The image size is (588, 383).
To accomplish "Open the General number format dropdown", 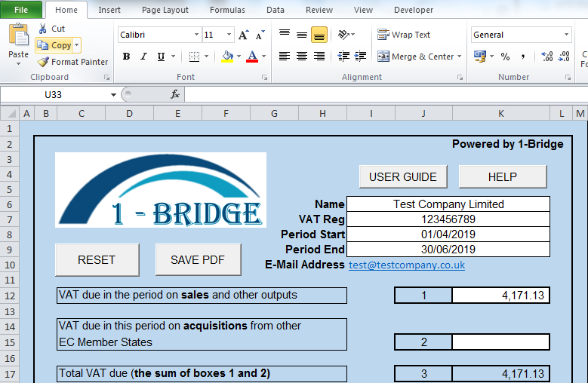I will (x=566, y=35).
